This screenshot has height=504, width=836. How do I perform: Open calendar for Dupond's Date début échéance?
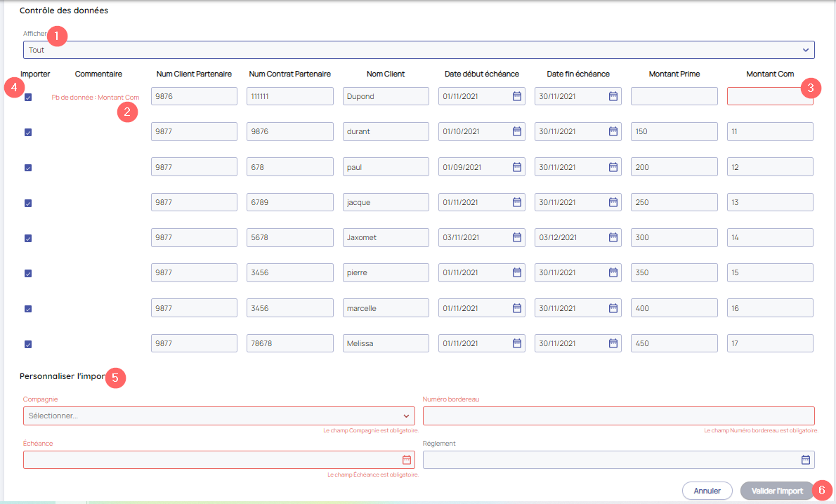coord(516,96)
